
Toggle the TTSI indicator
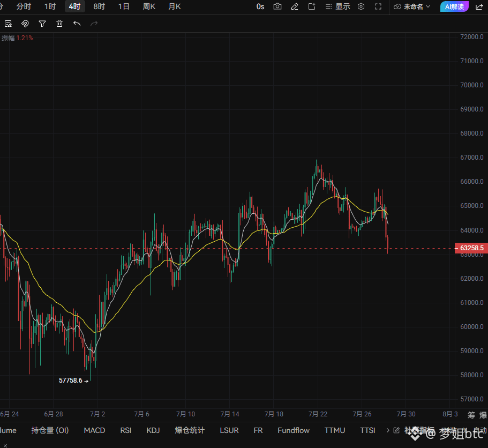click(x=367, y=430)
